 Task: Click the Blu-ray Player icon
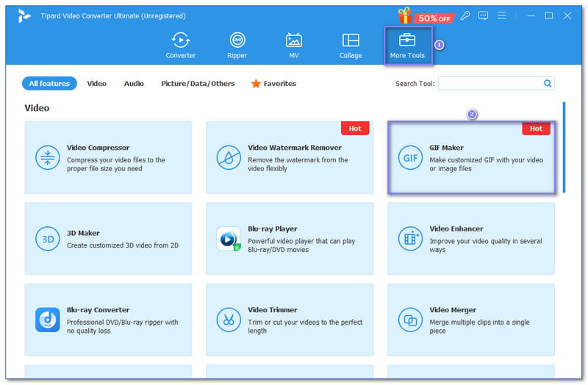tap(229, 239)
